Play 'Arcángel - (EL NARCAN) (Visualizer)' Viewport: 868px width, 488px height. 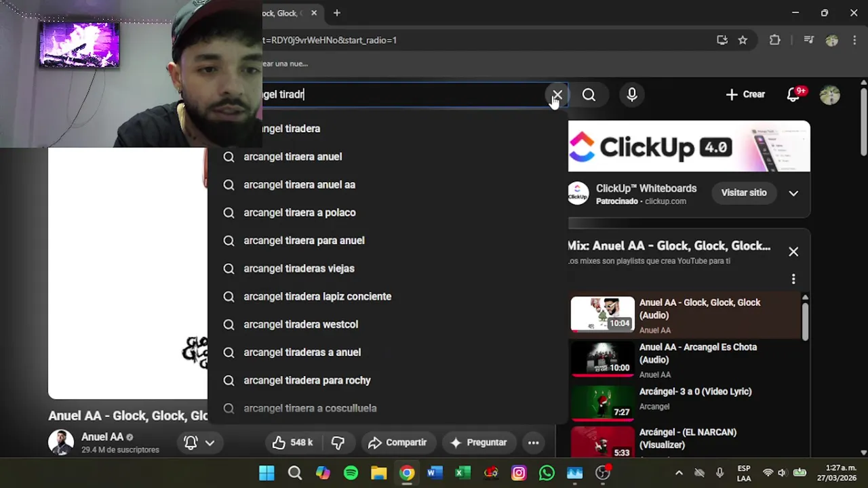(x=685, y=442)
